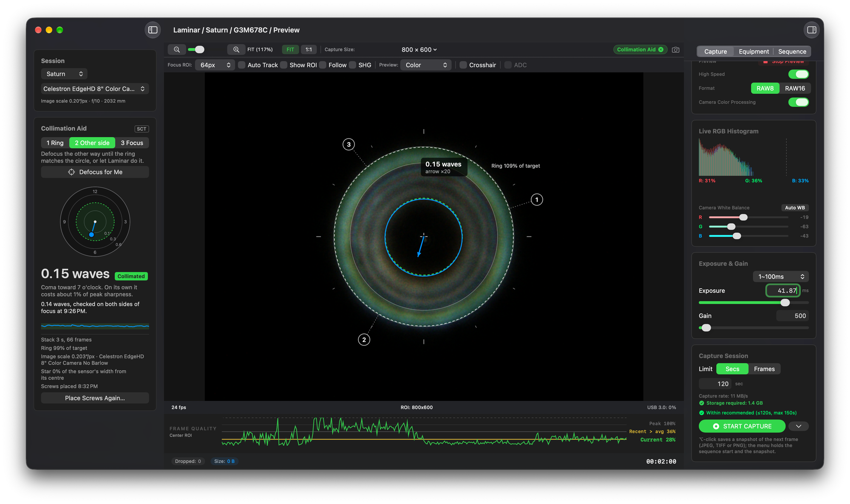Close Collimation Aid via its x icon
The image size is (850, 504).
coord(661,50)
